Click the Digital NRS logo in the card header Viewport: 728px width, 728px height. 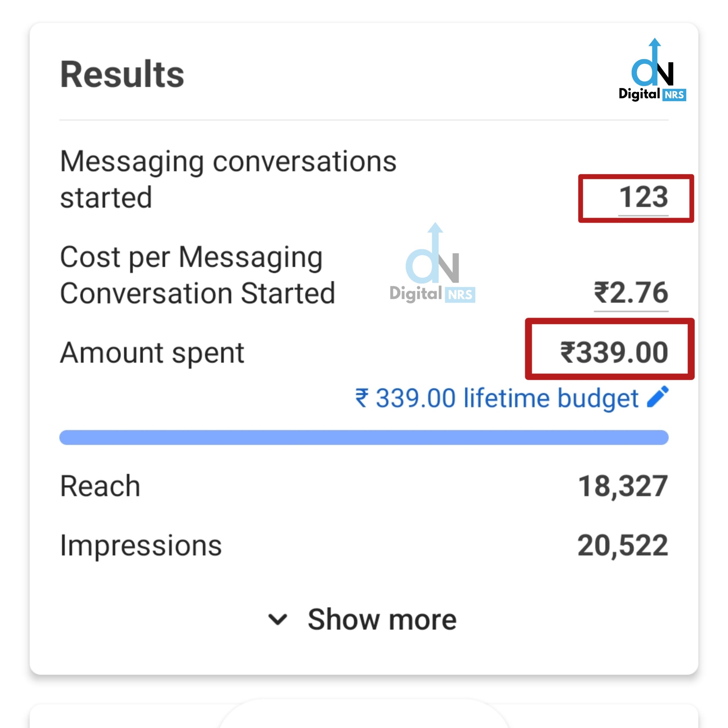652,71
